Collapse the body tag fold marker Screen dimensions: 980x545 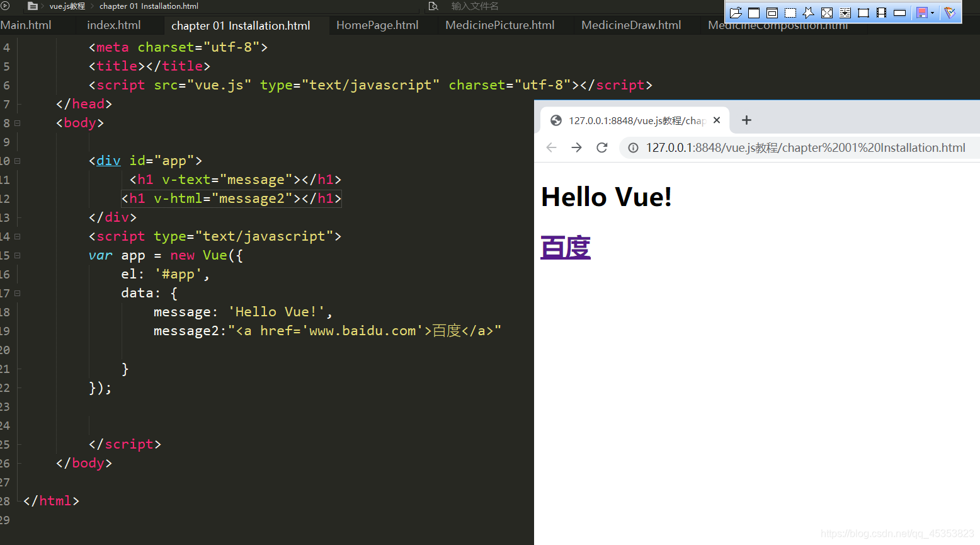18,123
